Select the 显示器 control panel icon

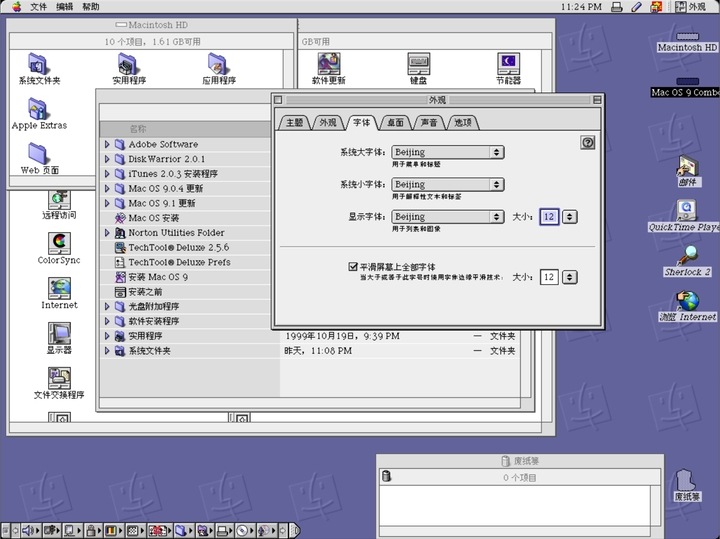click(x=59, y=333)
